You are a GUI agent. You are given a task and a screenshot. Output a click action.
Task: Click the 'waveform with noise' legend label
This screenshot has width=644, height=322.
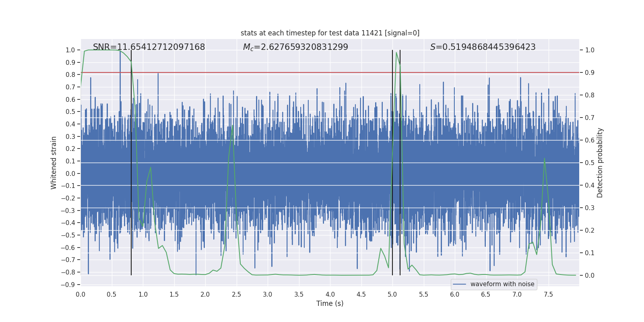(x=502, y=284)
